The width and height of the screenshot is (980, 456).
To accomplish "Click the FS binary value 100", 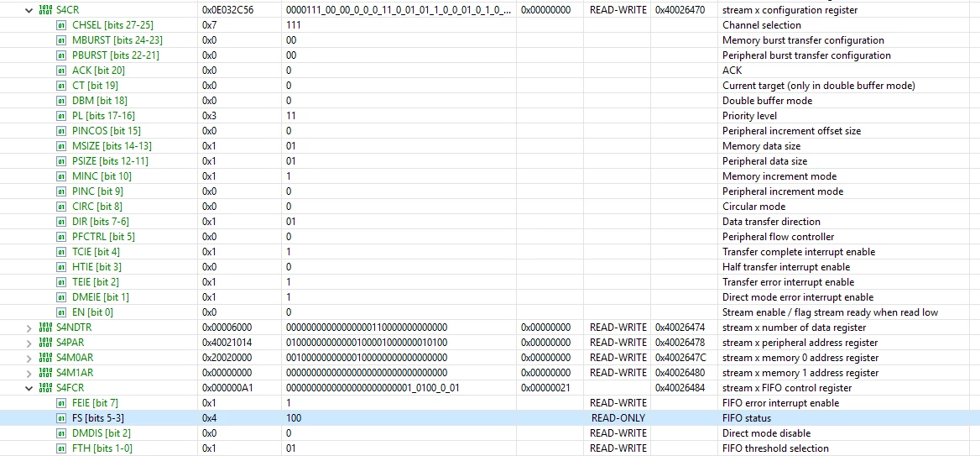I will (x=294, y=418).
